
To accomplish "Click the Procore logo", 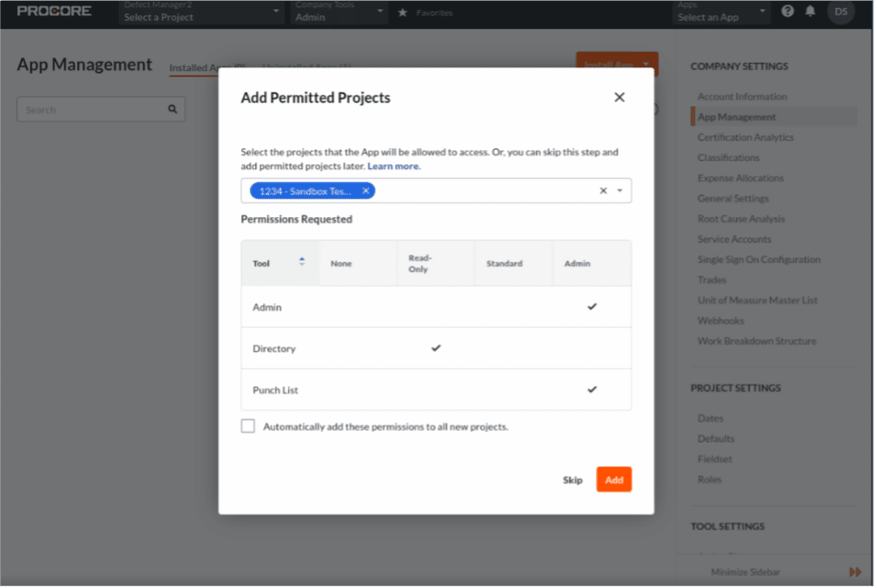I will tap(55, 11).
